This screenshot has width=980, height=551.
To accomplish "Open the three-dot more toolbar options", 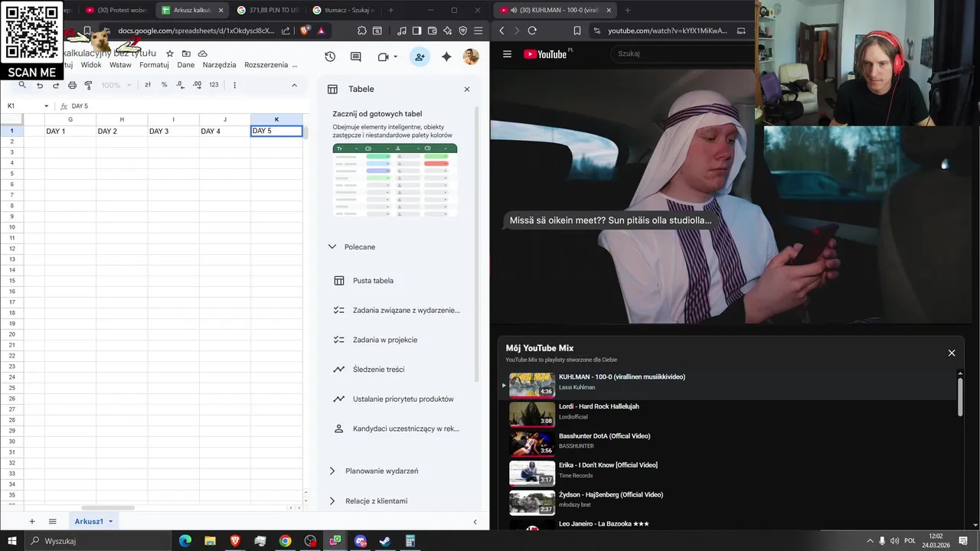I will click(x=235, y=85).
